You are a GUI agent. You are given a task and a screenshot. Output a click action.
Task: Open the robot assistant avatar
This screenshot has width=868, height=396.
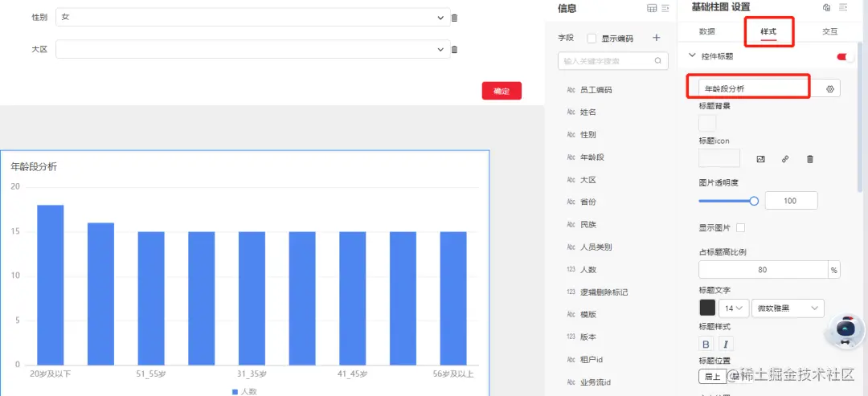[845, 332]
